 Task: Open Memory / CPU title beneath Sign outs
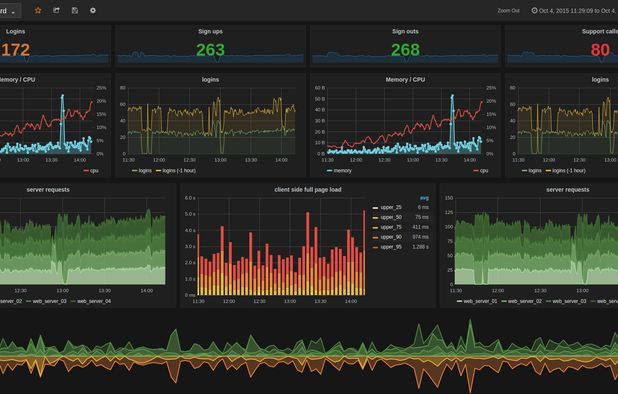pyautogui.click(x=405, y=80)
